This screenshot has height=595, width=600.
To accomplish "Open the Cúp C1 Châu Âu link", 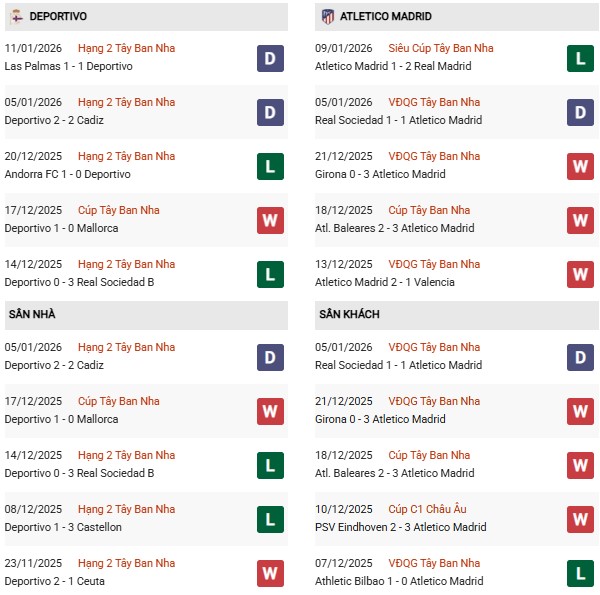I will tap(429, 509).
